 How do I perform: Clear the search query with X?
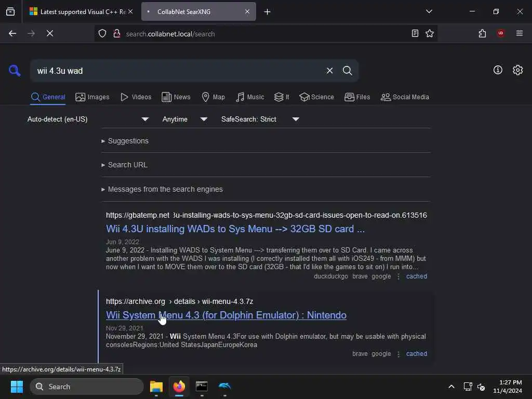pyautogui.click(x=329, y=71)
